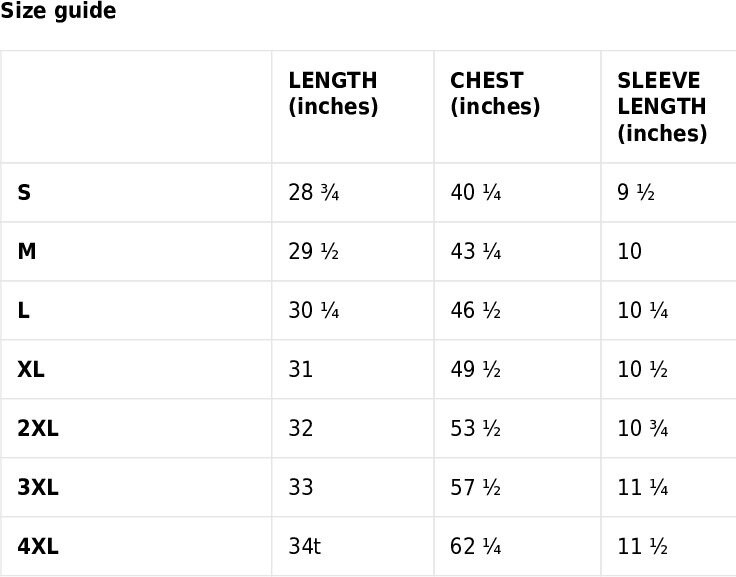Select the SLEEVE LENGTH (inches) column header
Screen dimensions: 736x577
(x=662, y=107)
